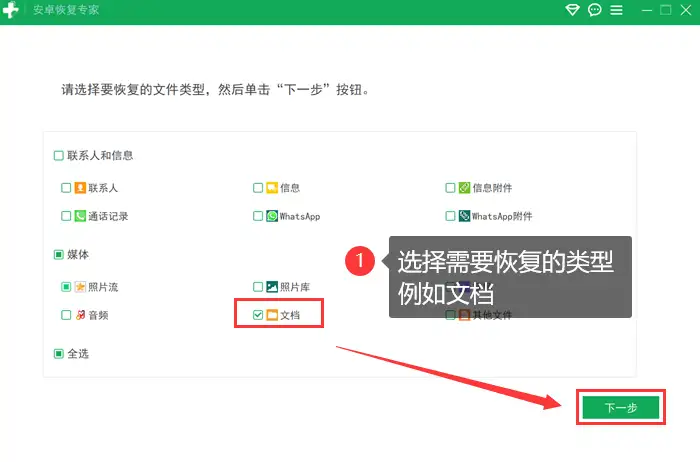Click the 照片库 photo library picture icon
Image resolution: width=700 pixels, height=462 pixels.
(x=272, y=287)
